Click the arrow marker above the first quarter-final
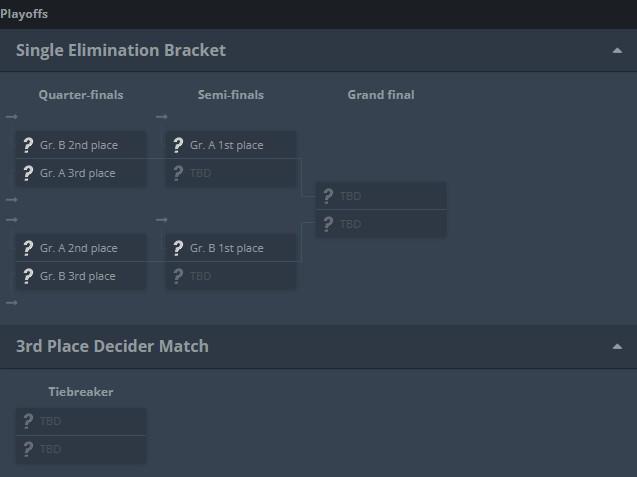The image size is (637, 477). [11, 117]
